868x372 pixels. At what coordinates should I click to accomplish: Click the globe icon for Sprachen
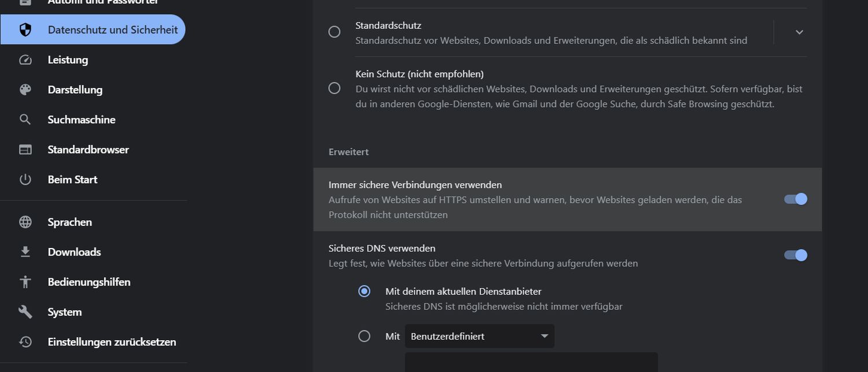(x=25, y=222)
